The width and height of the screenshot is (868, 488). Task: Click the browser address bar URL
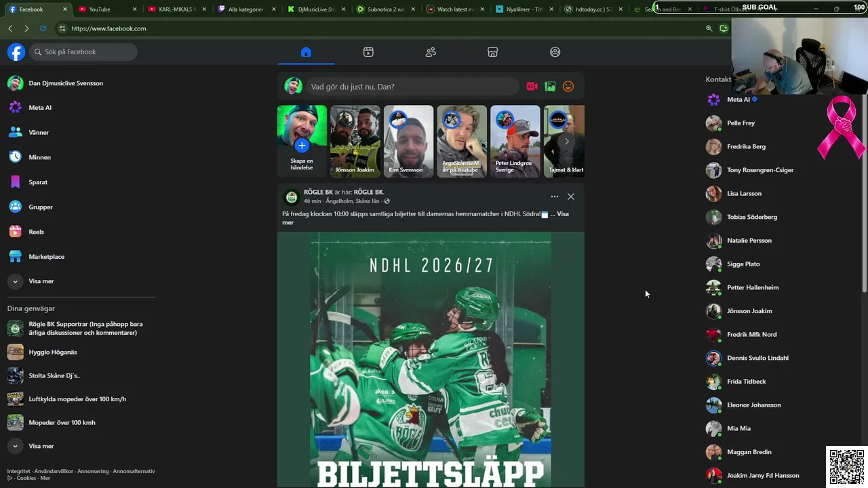coord(108,28)
